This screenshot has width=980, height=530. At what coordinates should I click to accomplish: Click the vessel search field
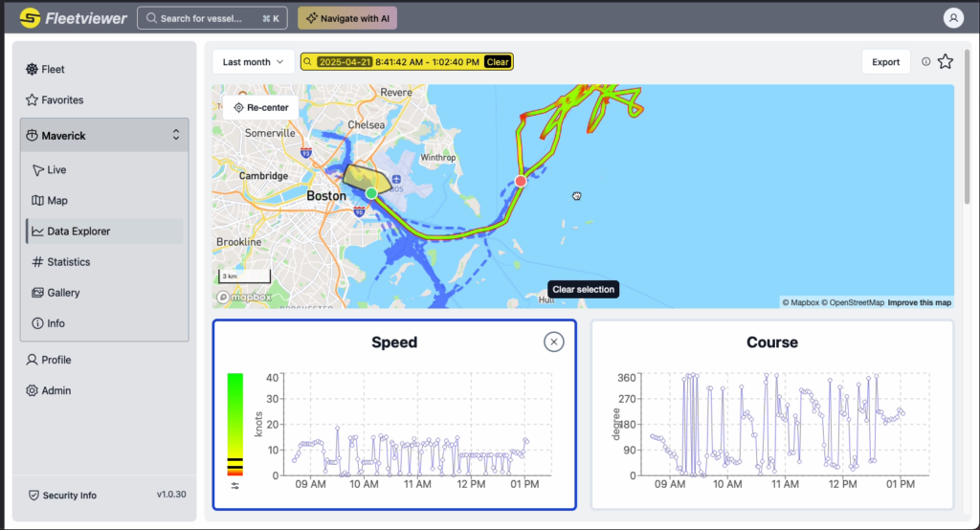(x=212, y=18)
